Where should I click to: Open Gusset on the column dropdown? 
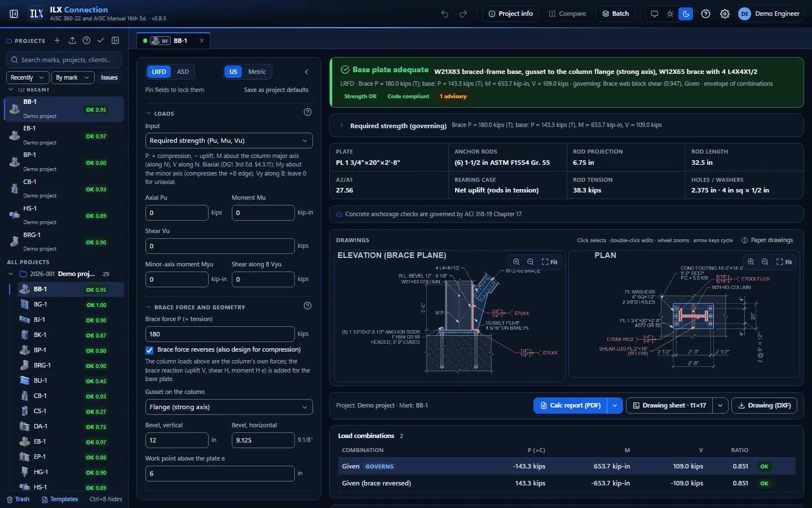coord(229,407)
